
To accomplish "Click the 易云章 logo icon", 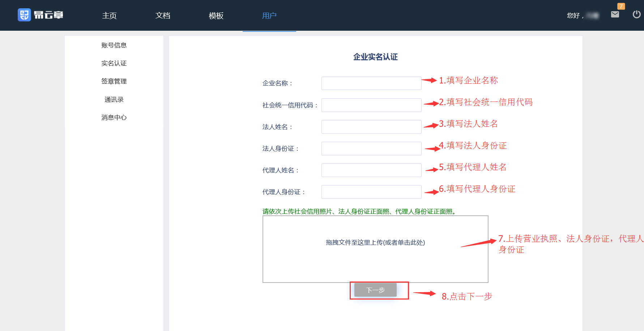I will [24, 15].
